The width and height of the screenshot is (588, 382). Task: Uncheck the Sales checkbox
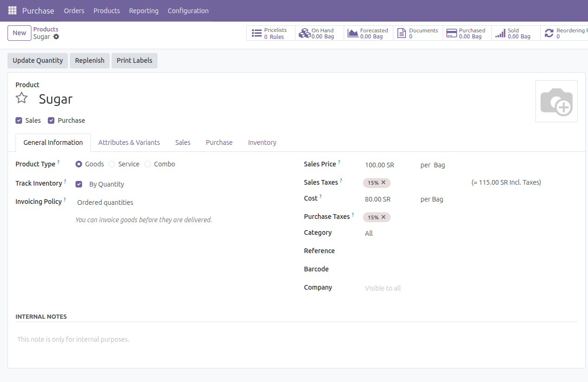pyautogui.click(x=19, y=120)
